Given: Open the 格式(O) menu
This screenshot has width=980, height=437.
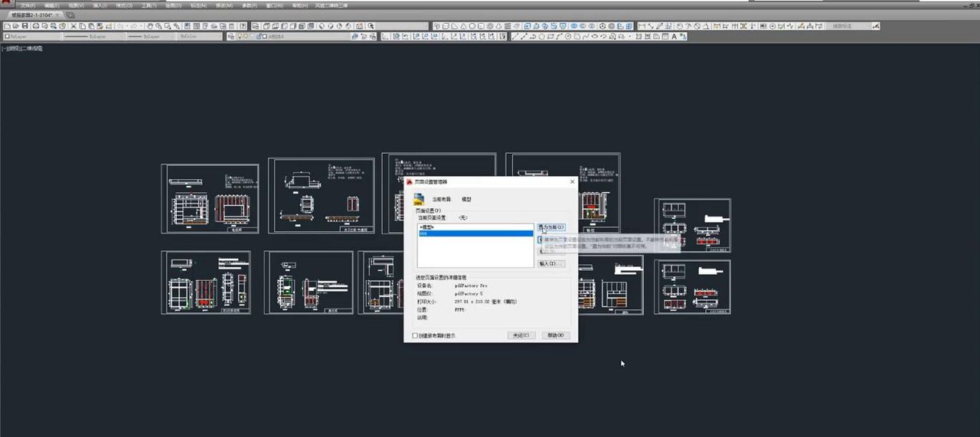Looking at the screenshot, I should coord(123,5).
